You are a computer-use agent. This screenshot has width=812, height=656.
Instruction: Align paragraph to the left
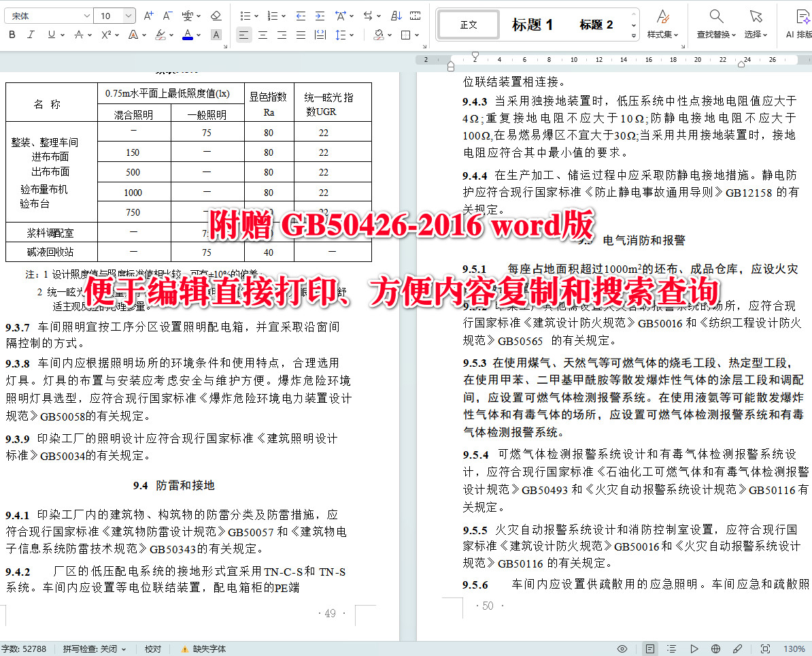click(x=244, y=35)
